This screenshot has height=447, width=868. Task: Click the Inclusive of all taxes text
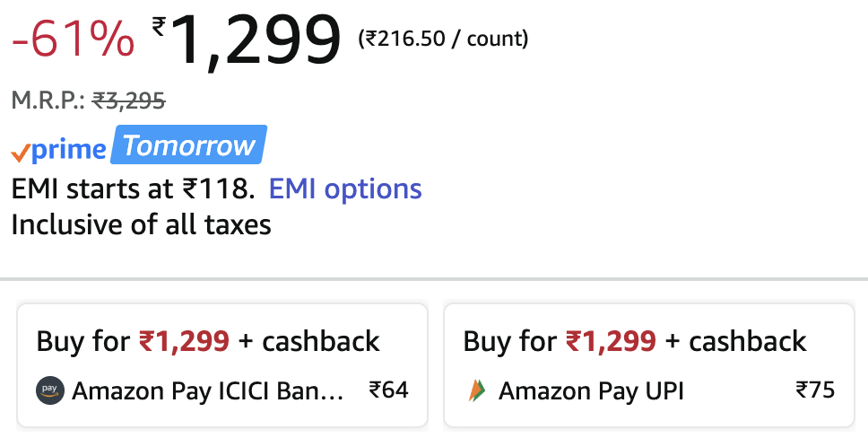(x=141, y=223)
